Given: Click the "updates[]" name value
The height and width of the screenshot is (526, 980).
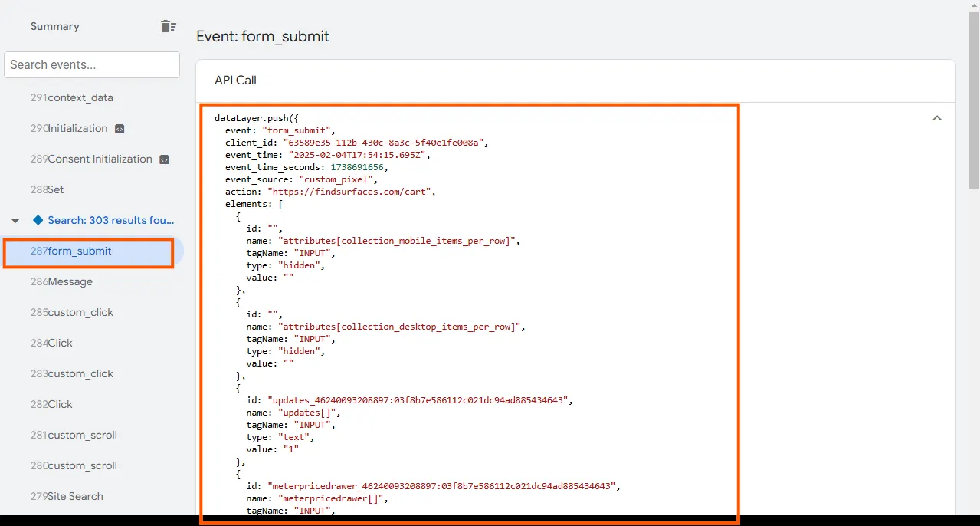Looking at the screenshot, I should [306, 413].
